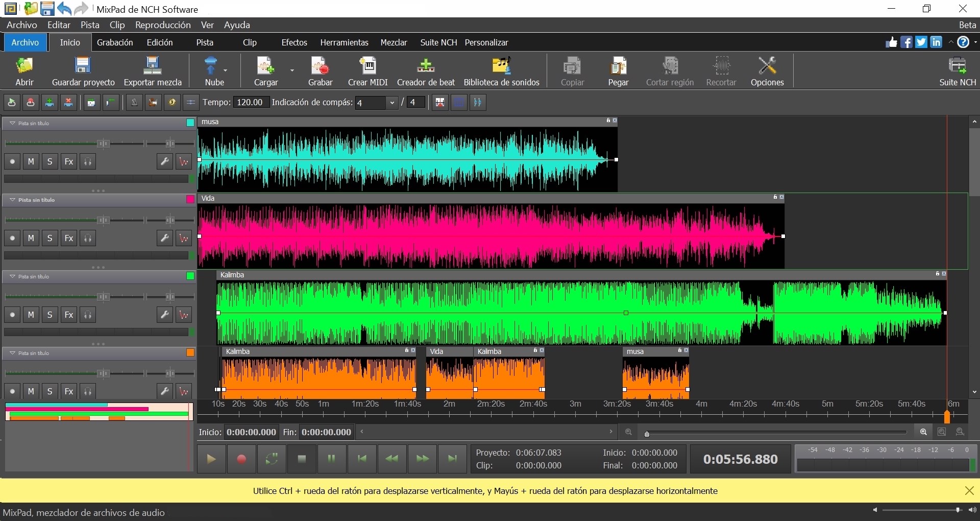The width and height of the screenshot is (980, 521).
Task: Click the Facebook share icon
Action: 906,42
